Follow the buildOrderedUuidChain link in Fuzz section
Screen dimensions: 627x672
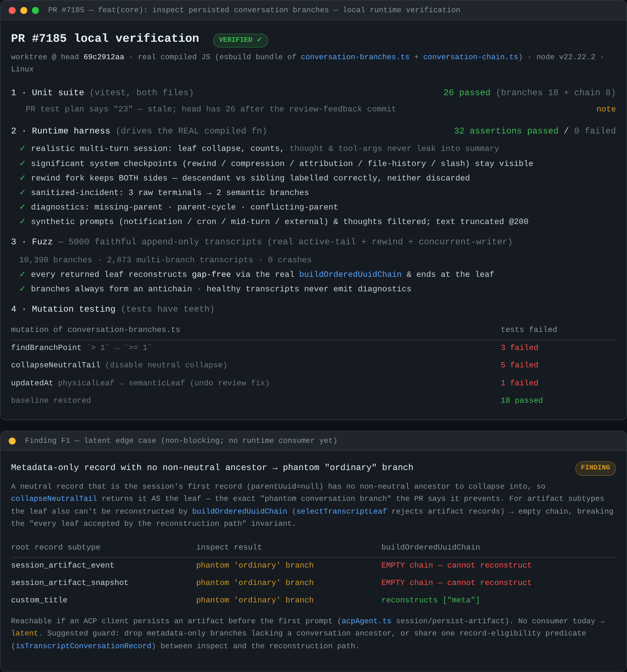coord(350,274)
